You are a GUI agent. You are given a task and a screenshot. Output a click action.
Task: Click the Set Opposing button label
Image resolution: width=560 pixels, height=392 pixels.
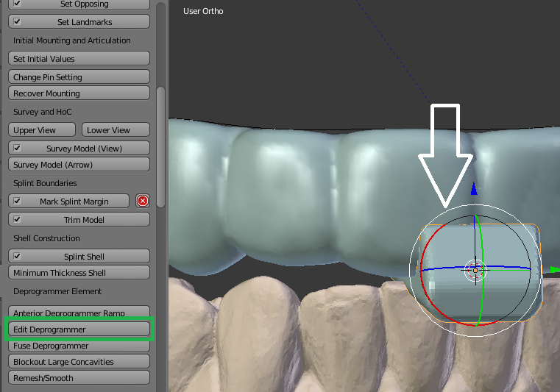pos(85,4)
